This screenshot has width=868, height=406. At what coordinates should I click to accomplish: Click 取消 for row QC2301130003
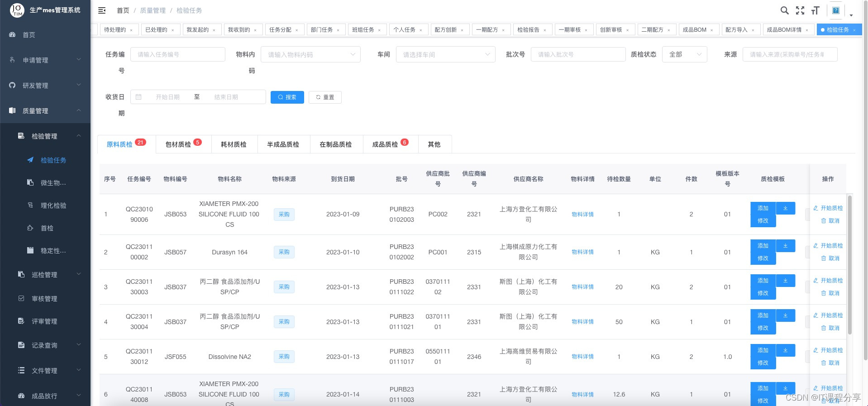(x=830, y=293)
